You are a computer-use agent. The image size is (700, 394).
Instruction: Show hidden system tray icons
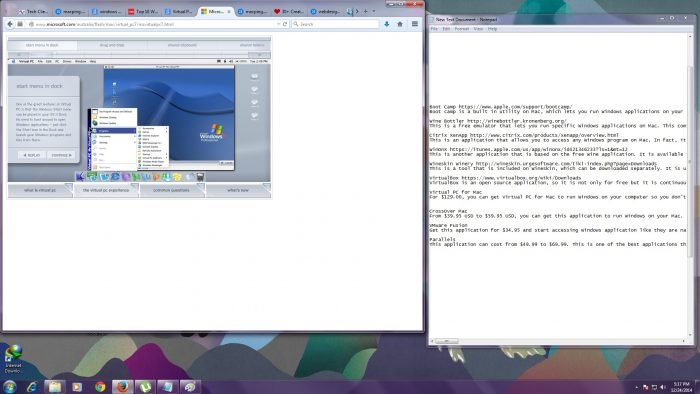coord(637,387)
